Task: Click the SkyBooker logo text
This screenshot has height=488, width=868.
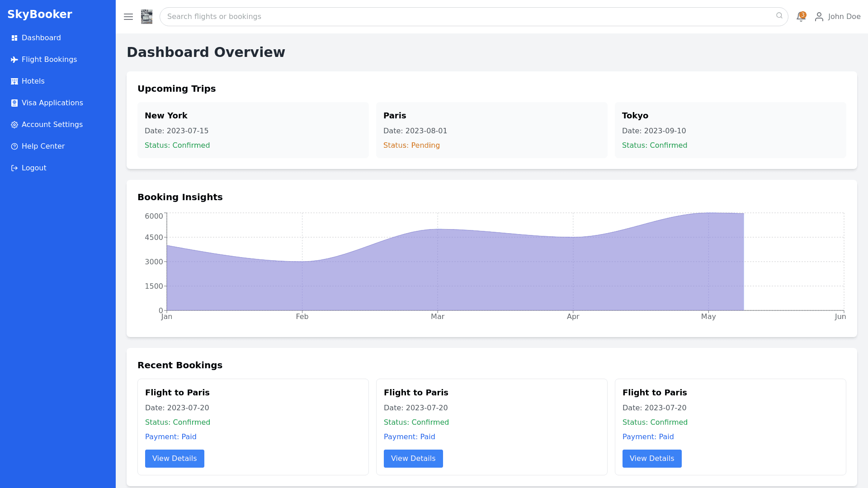Action: (x=40, y=14)
